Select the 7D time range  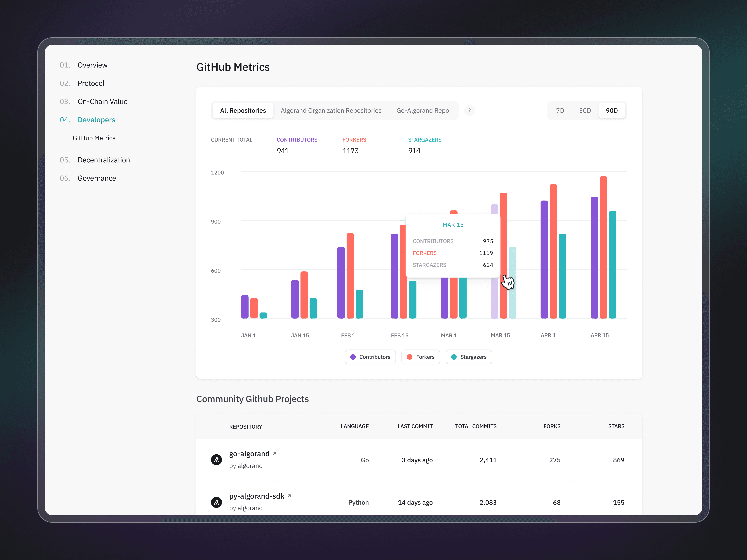[560, 110]
